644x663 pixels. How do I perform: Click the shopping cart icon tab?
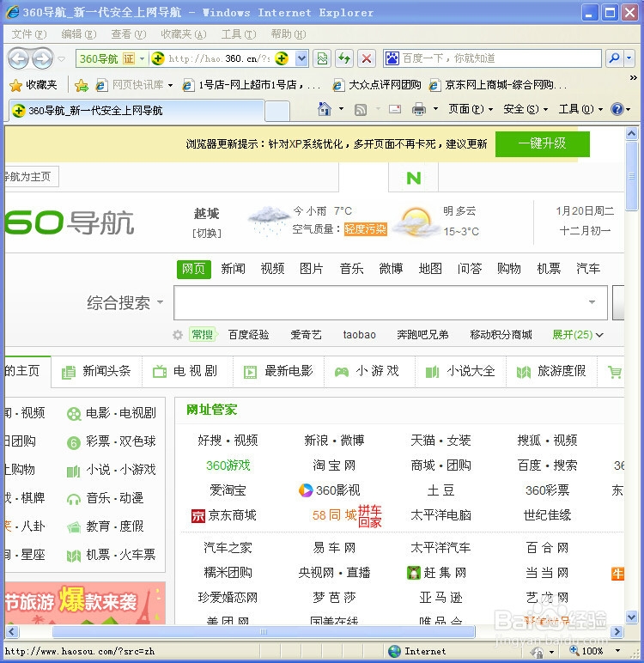coord(615,372)
